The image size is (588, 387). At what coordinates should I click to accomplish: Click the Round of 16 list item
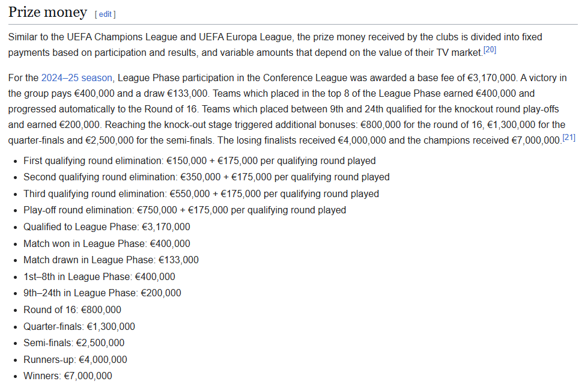[x=72, y=310]
